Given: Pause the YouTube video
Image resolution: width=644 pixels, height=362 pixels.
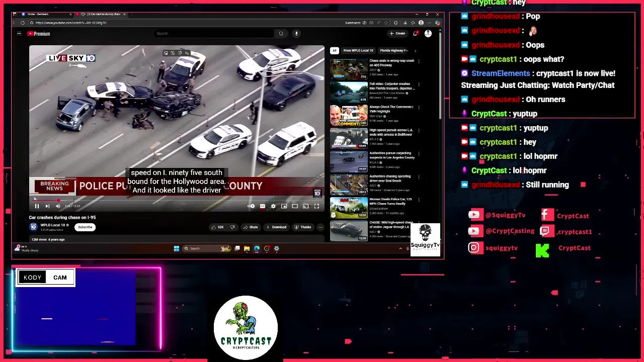Looking at the screenshot, I should (37, 206).
